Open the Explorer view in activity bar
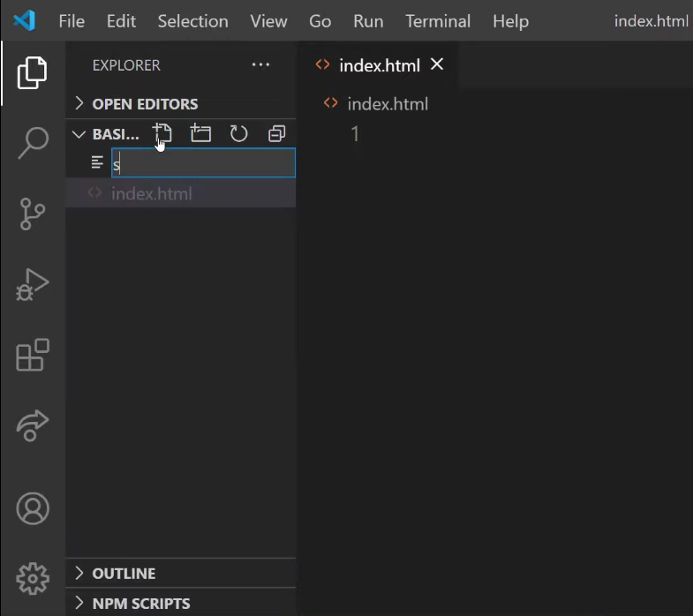Viewport: 693px width, 616px height. tap(32, 72)
